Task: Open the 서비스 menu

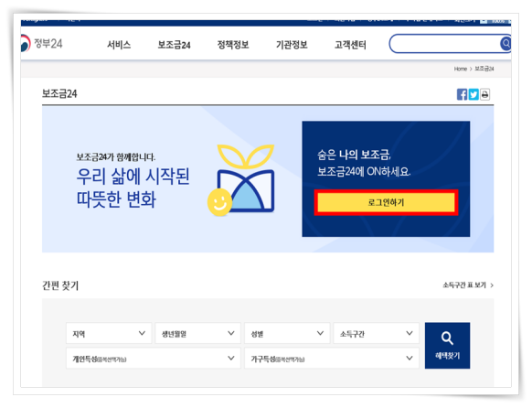Action: (119, 45)
